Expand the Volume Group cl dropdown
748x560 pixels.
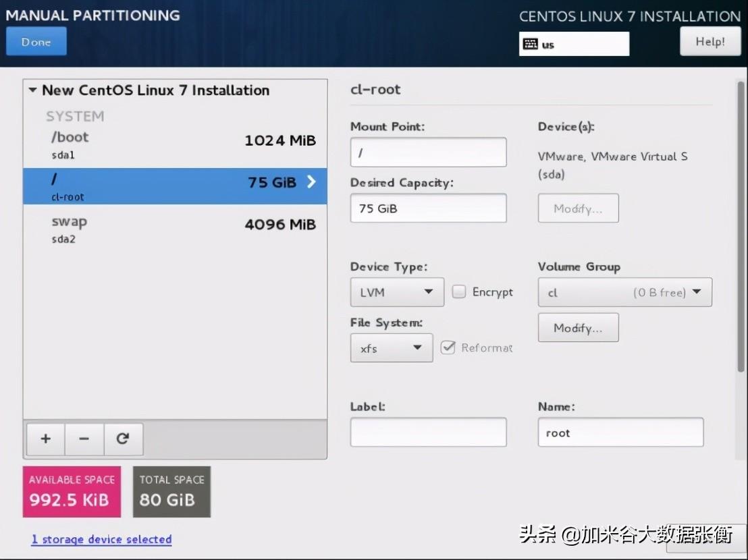click(x=624, y=292)
